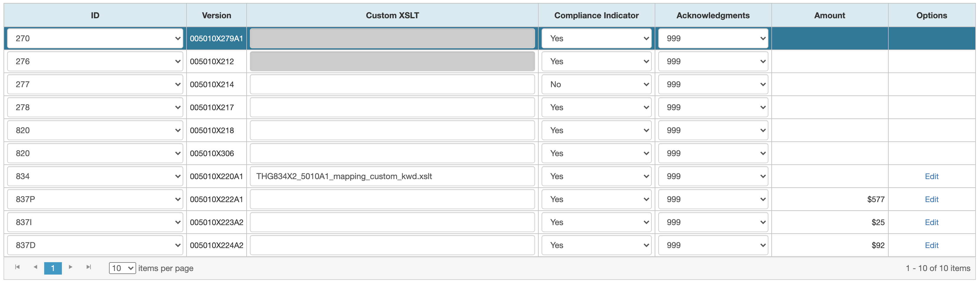The image size is (980, 284).
Task: Open Compliance Indicator dropdown for 837D row
Action: [596, 245]
